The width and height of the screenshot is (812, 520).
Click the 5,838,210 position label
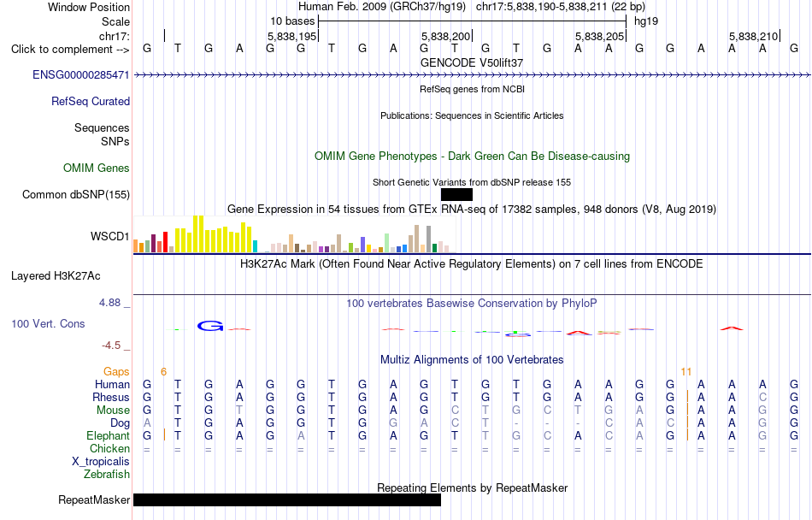pos(754,36)
